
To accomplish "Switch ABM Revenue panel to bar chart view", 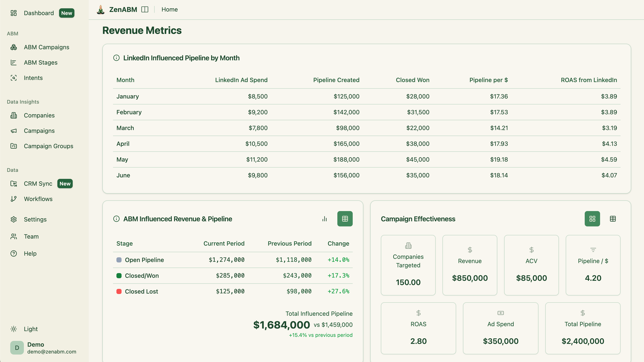I will click(325, 219).
